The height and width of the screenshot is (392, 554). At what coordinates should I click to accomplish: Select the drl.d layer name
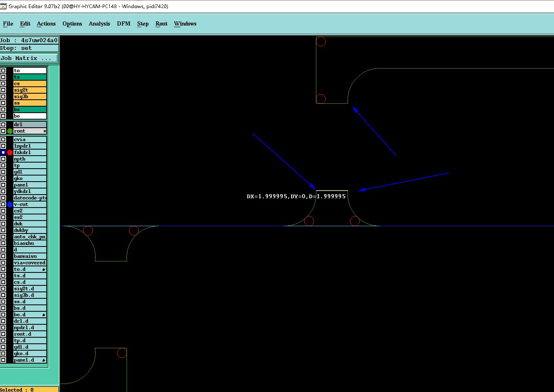(x=30, y=321)
